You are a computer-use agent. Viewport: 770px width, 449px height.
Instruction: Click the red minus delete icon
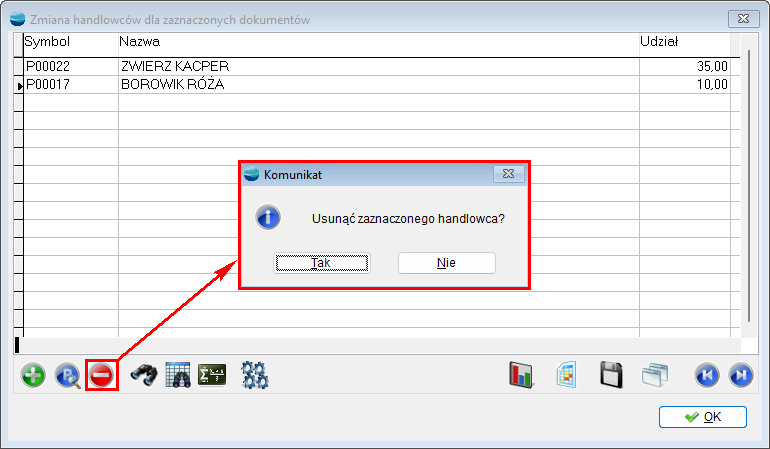(x=102, y=376)
